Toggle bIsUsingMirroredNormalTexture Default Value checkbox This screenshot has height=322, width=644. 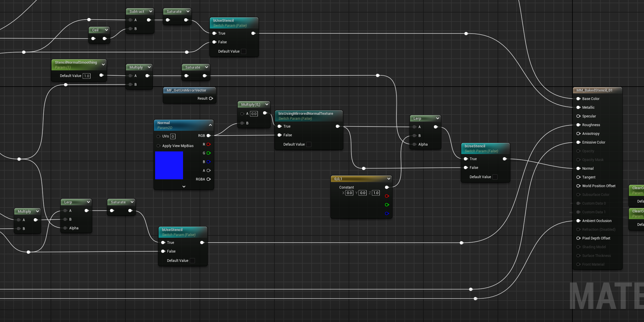pos(309,144)
